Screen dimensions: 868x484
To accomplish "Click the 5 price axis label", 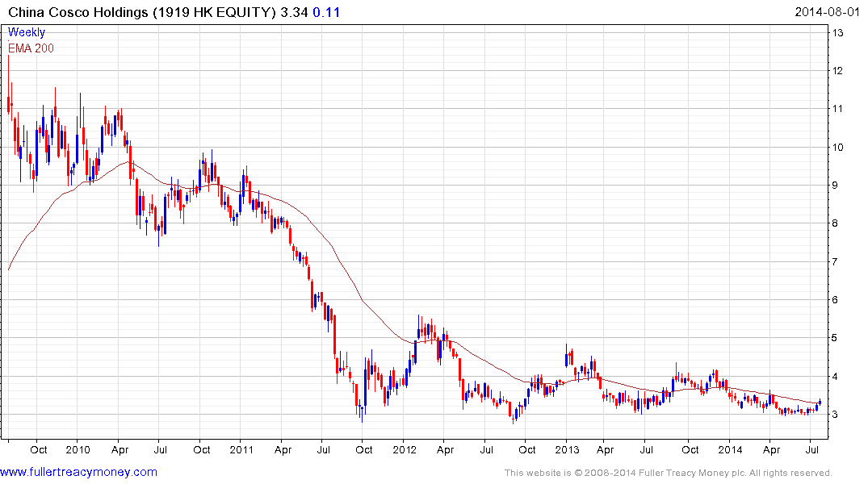I will pyautogui.click(x=835, y=338).
